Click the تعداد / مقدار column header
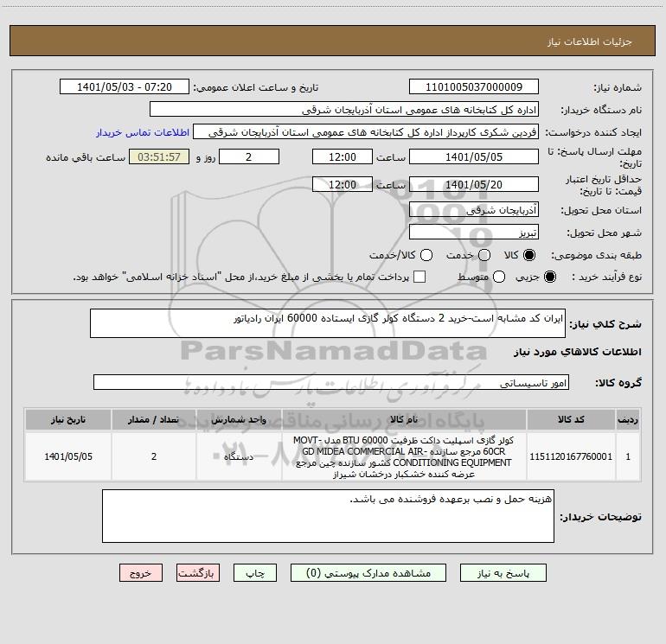Viewport: 666px width, 644px height. 154,420
